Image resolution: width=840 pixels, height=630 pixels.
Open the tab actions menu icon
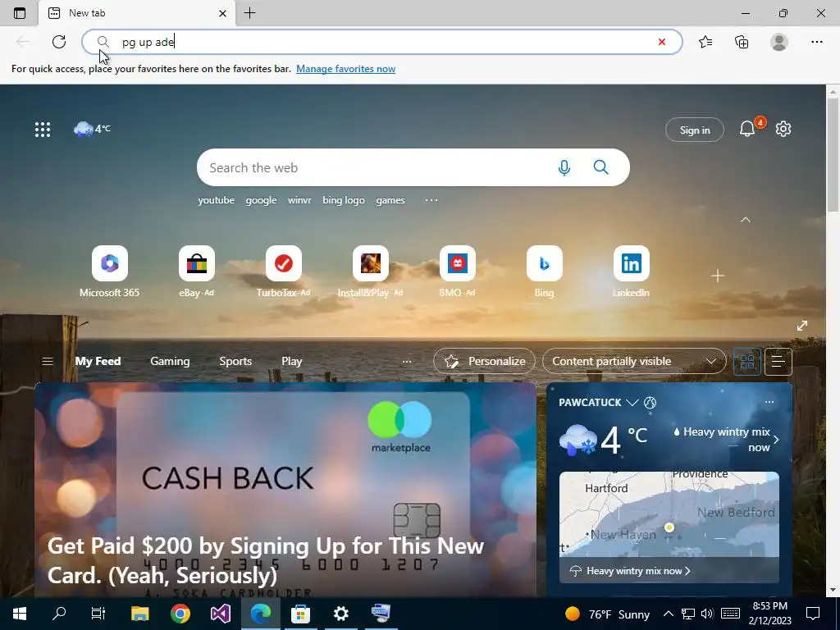click(20, 13)
